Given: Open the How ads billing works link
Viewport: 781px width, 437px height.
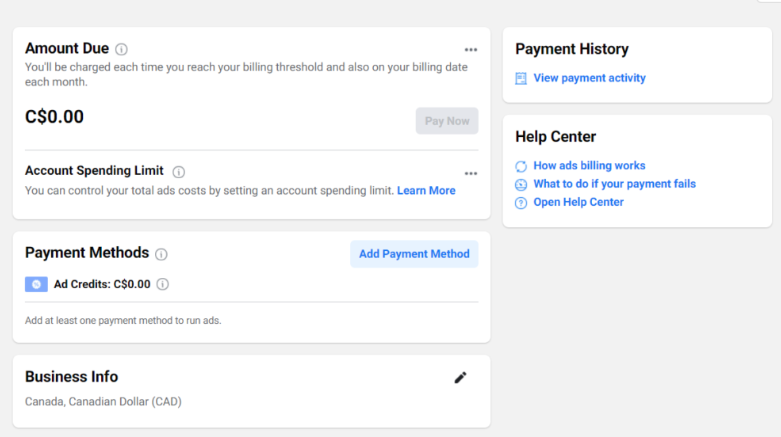Looking at the screenshot, I should pyautogui.click(x=589, y=165).
